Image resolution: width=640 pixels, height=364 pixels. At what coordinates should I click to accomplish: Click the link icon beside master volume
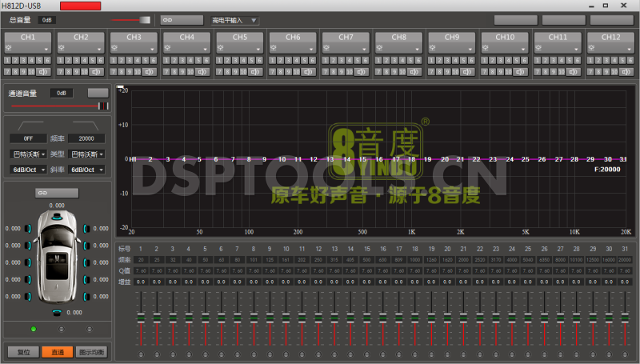pos(181,19)
